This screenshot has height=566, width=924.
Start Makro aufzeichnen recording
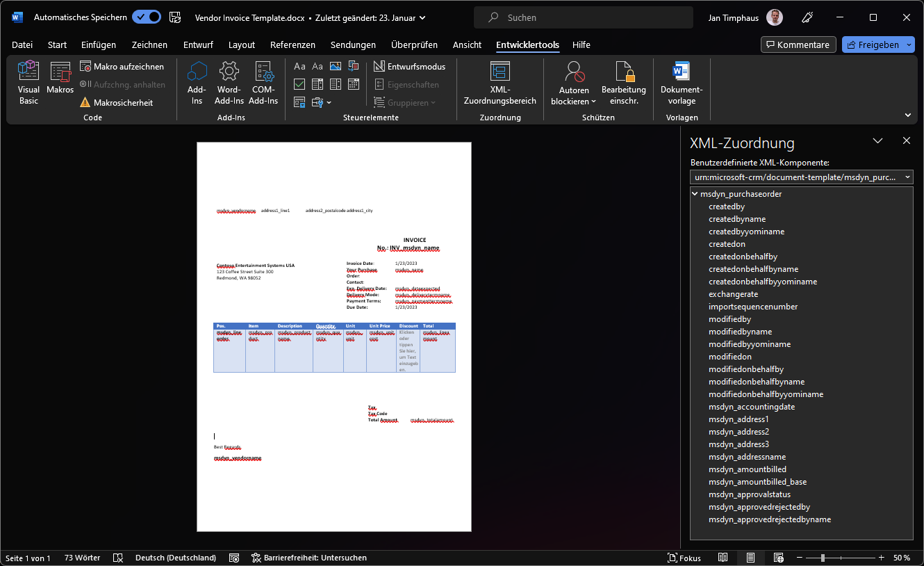click(122, 66)
